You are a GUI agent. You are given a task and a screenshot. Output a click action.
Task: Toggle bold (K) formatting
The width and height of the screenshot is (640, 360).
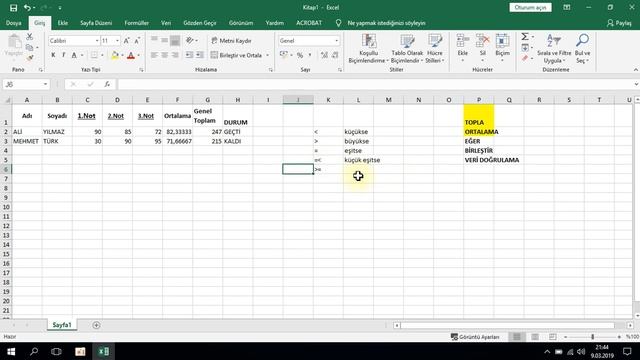[53, 55]
